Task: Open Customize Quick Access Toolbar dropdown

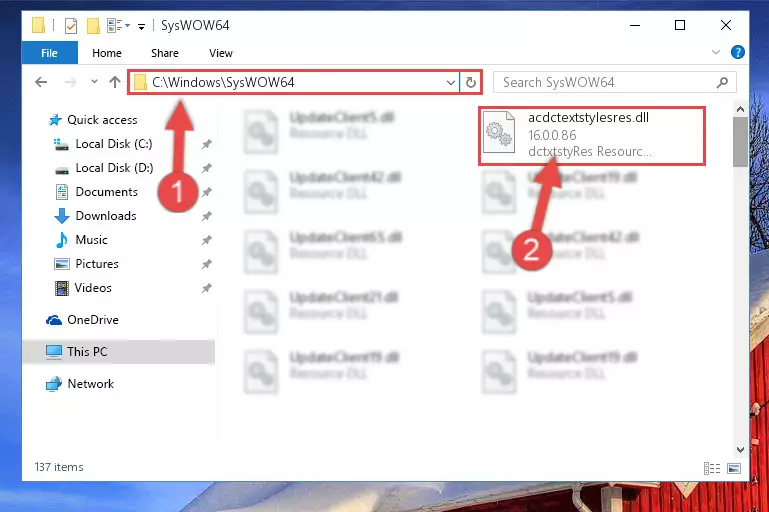Action: (x=141, y=26)
